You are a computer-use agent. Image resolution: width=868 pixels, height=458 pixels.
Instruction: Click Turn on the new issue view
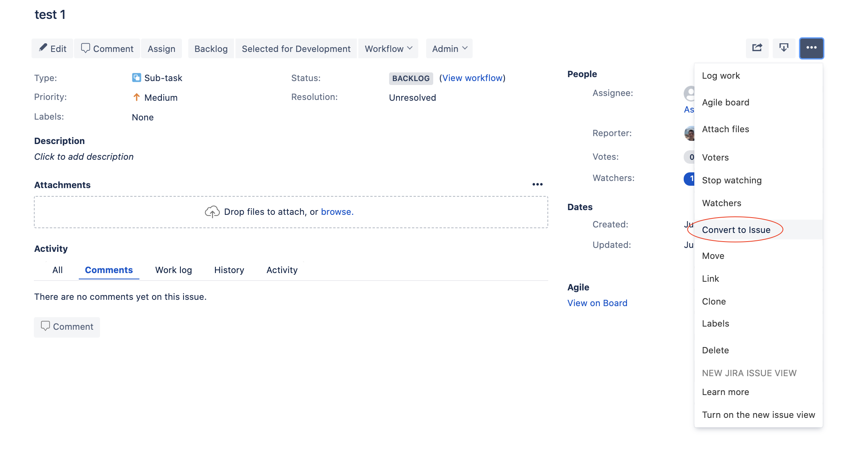pos(759,414)
